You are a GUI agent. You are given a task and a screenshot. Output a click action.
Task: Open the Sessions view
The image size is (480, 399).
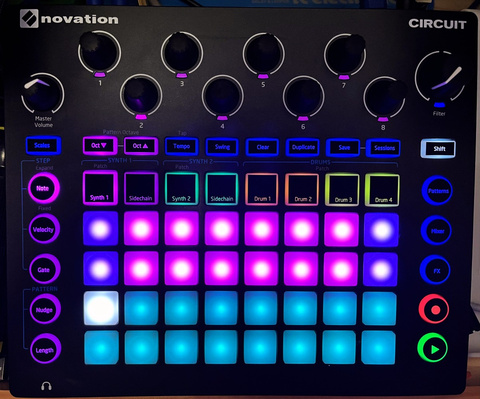[x=384, y=148]
